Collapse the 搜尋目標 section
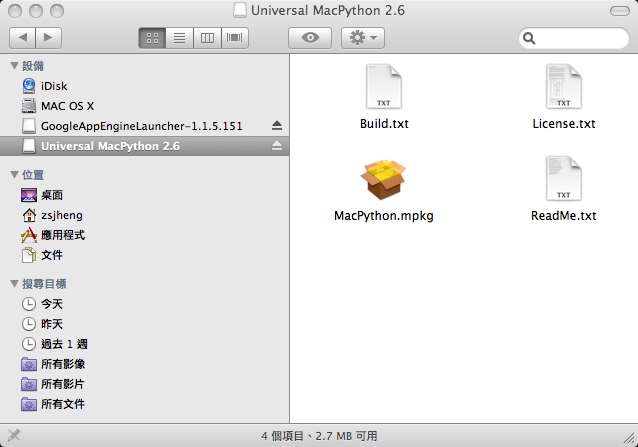Image resolution: width=638 pixels, height=447 pixels. pyautogui.click(x=15, y=283)
